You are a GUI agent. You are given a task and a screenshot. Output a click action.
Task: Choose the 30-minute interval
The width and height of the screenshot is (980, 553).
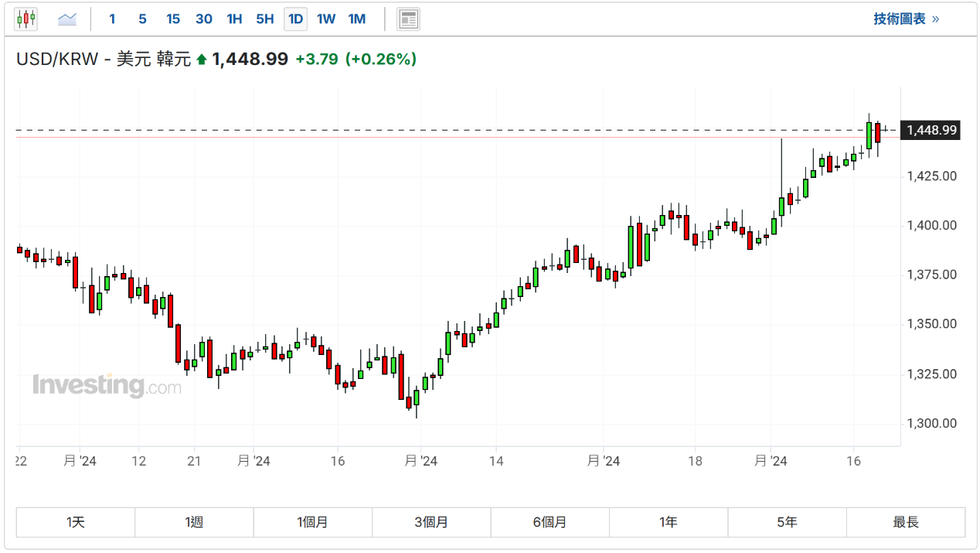[204, 19]
